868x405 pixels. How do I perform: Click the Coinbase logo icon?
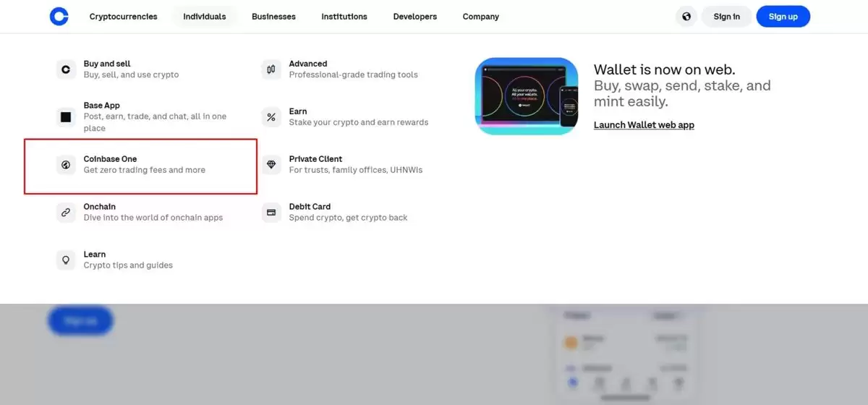point(59,17)
